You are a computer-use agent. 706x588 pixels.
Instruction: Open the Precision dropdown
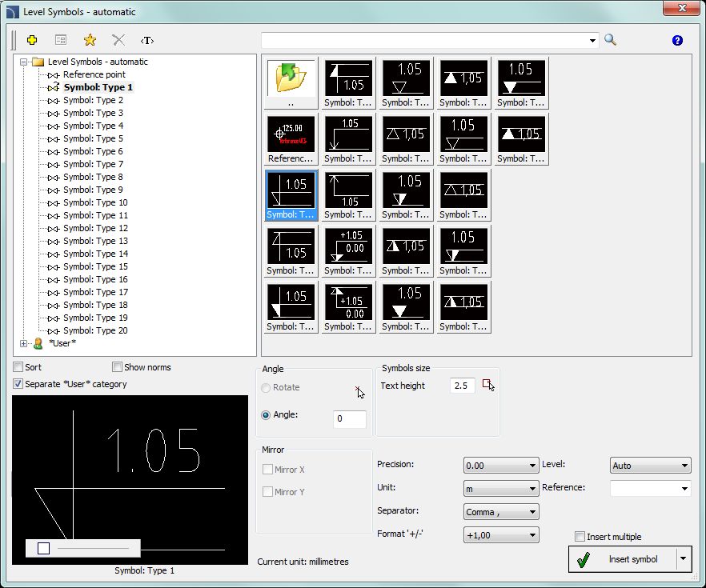point(500,466)
